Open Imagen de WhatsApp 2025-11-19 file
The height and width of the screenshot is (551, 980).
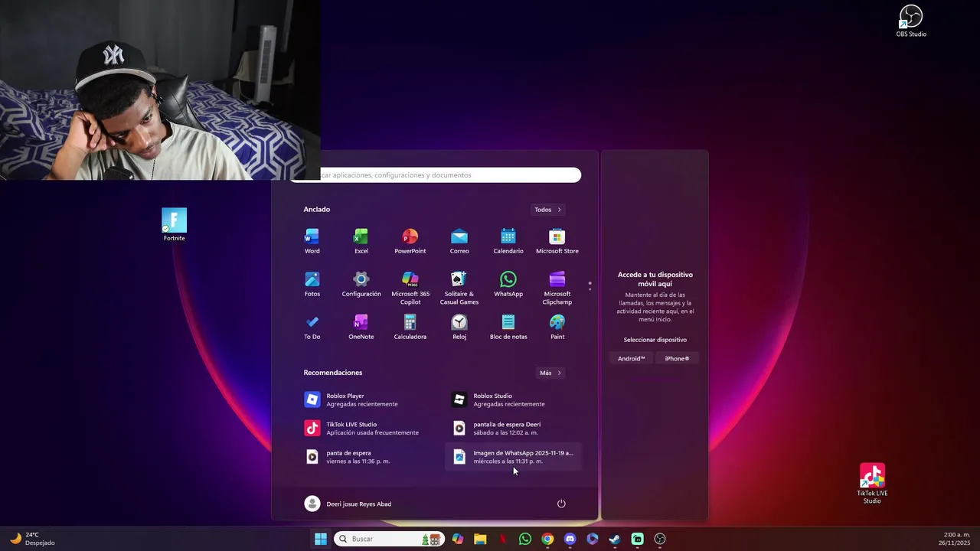point(513,457)
